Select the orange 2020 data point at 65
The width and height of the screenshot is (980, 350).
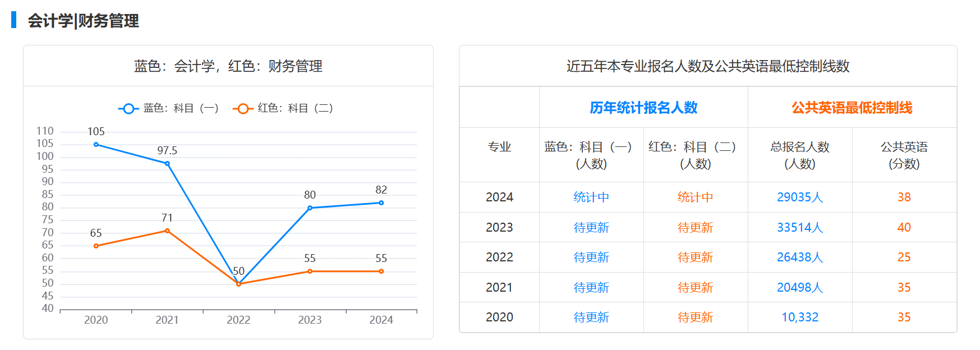pos(96,246)
